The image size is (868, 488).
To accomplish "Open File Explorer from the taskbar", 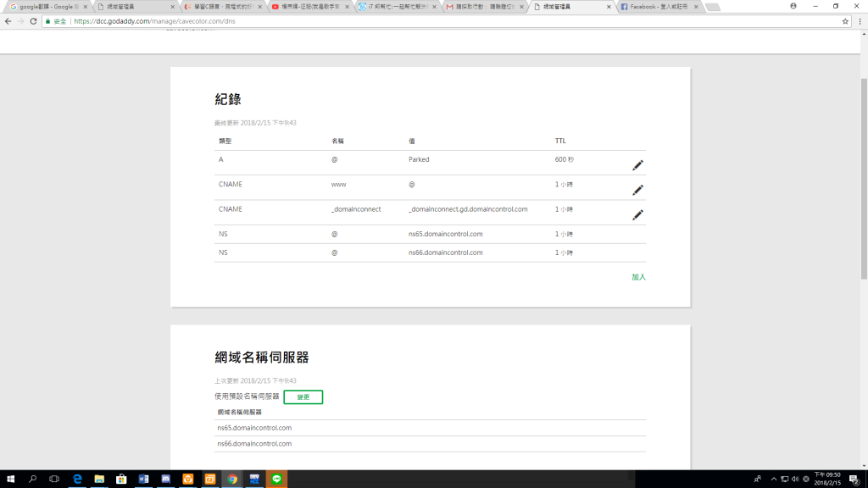I will point(99,480).
